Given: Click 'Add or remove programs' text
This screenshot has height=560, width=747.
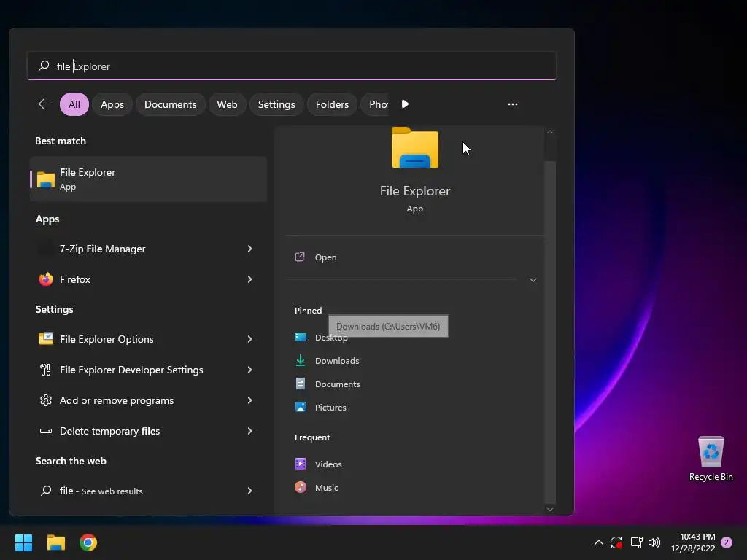Looking at the screenshot, I should point(116,400).
